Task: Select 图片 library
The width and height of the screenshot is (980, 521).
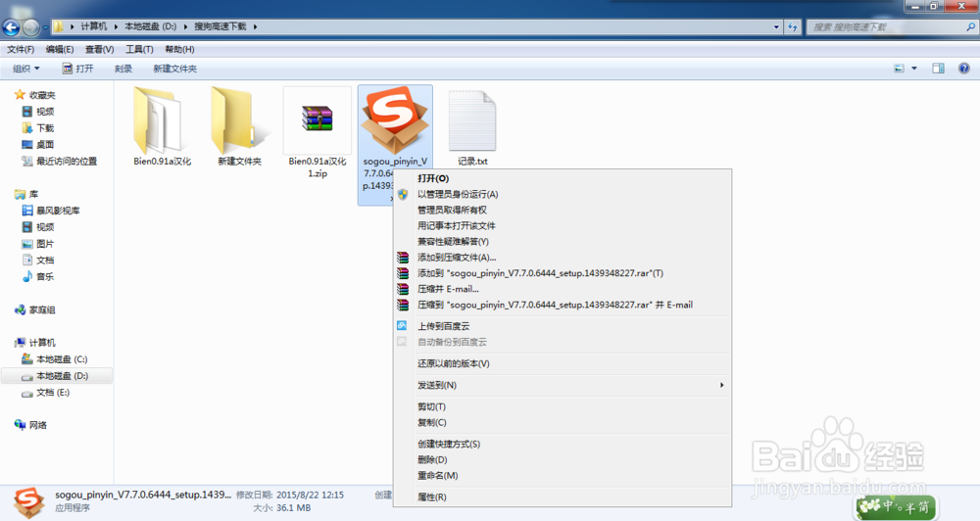Action: click(45, 244)
